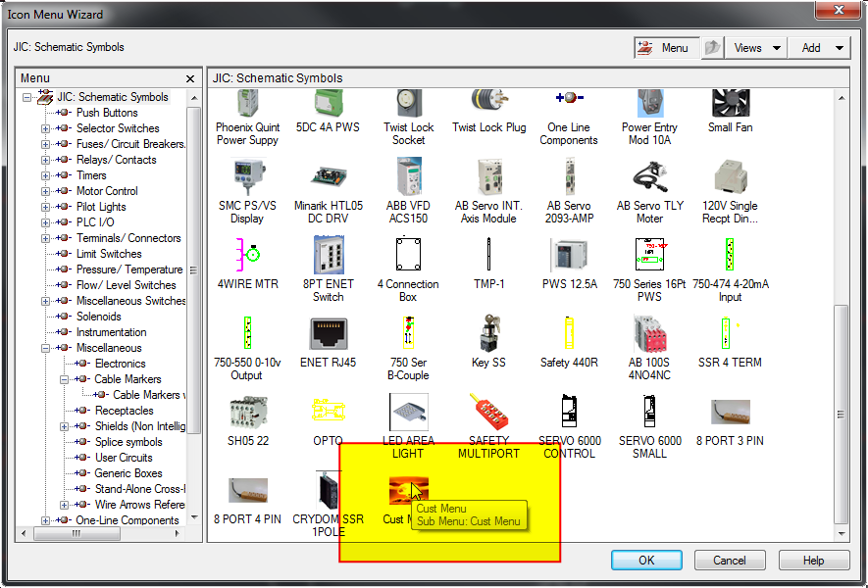Screen dimensions: 868x588
Task: Select the Key SS symbol
Action: 488,333
